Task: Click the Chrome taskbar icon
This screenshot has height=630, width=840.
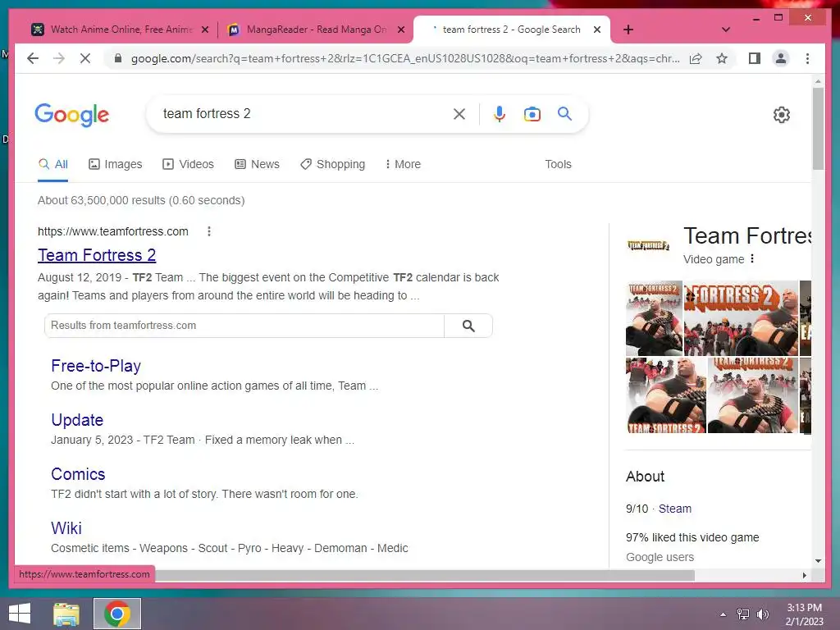Action: pos(117,614)
